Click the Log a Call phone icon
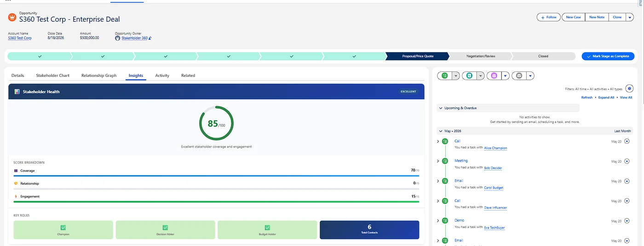The width and height of the screenshot is (644, 246). coord(469,76)
